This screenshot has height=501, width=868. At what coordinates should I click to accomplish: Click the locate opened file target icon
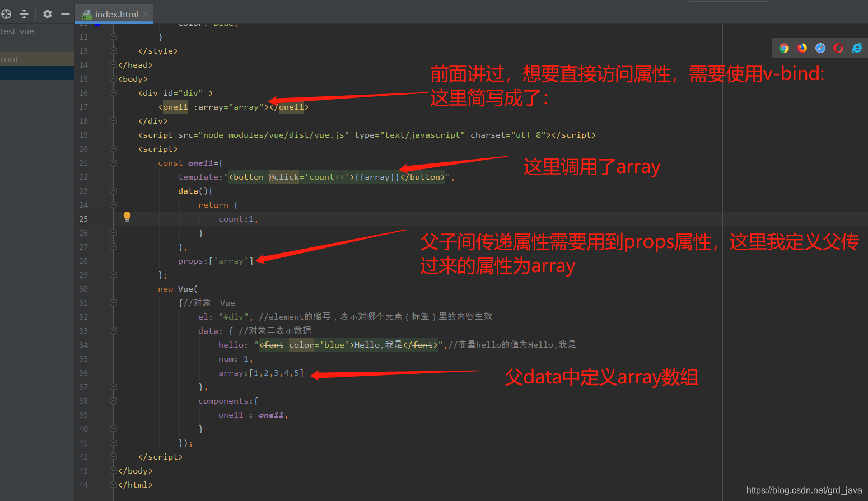click(6, 14)
